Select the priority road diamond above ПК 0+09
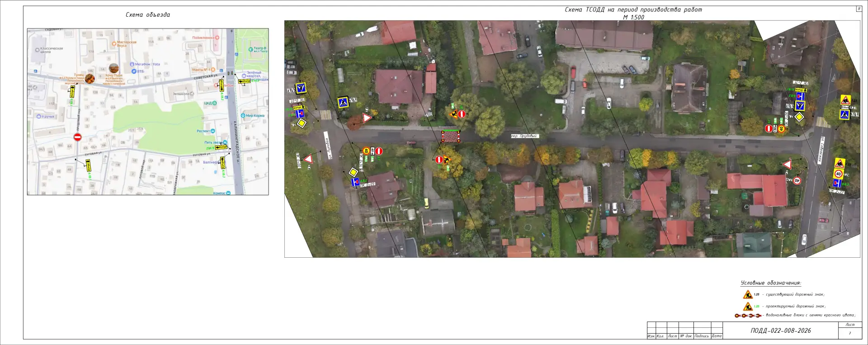Viewport: 868px width, 345px height. point(353,172)
